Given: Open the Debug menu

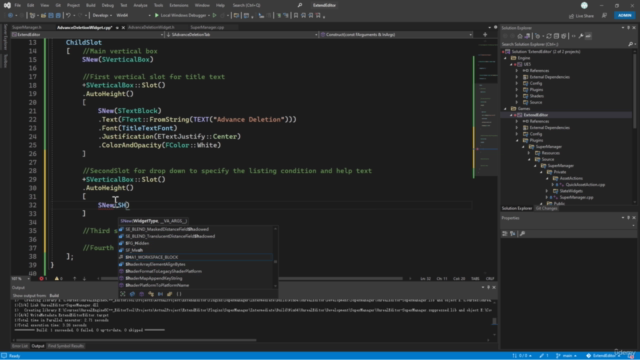Looking at the screenshot, I should (108, 5).
